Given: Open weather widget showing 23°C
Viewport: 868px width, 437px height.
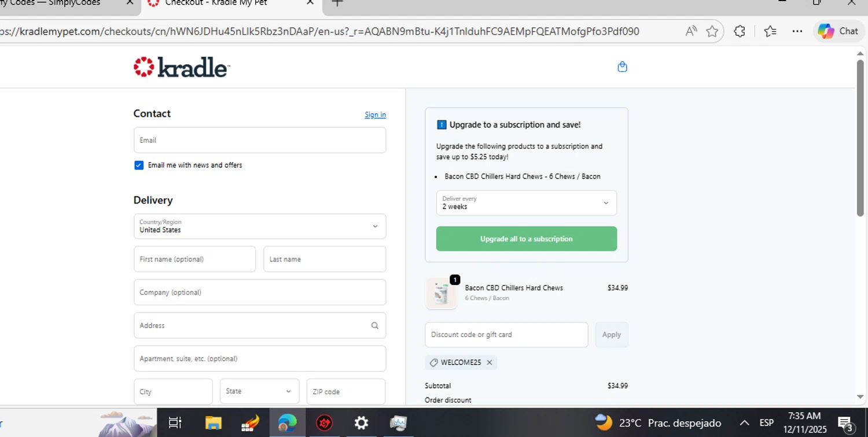Looking at the screenshot, I should (658, 423).
